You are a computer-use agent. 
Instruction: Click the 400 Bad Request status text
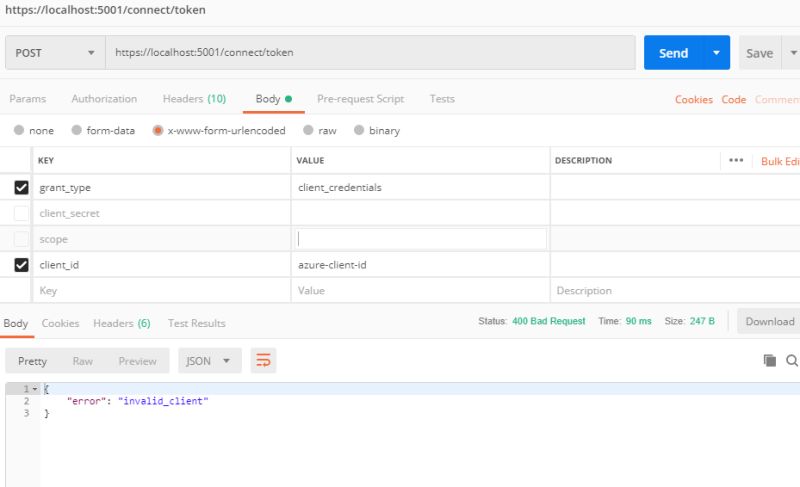pyautogui.click(x=548, y=321)
